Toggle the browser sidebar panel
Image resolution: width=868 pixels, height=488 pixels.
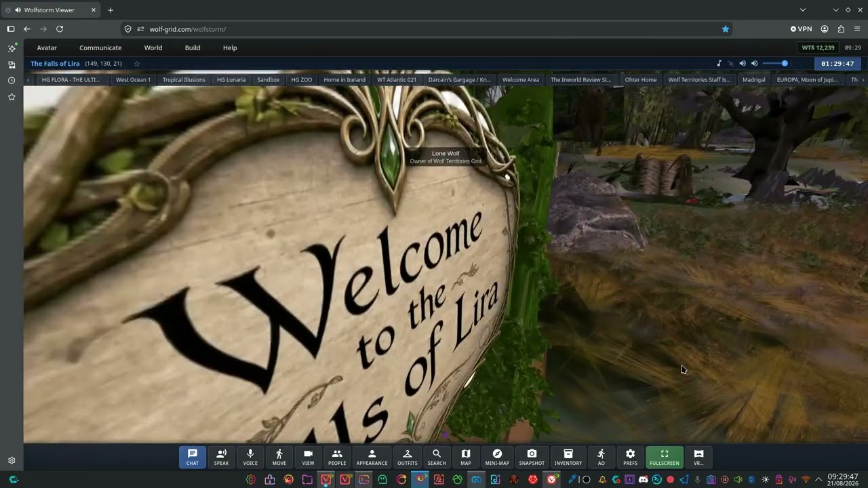[11, 29]
